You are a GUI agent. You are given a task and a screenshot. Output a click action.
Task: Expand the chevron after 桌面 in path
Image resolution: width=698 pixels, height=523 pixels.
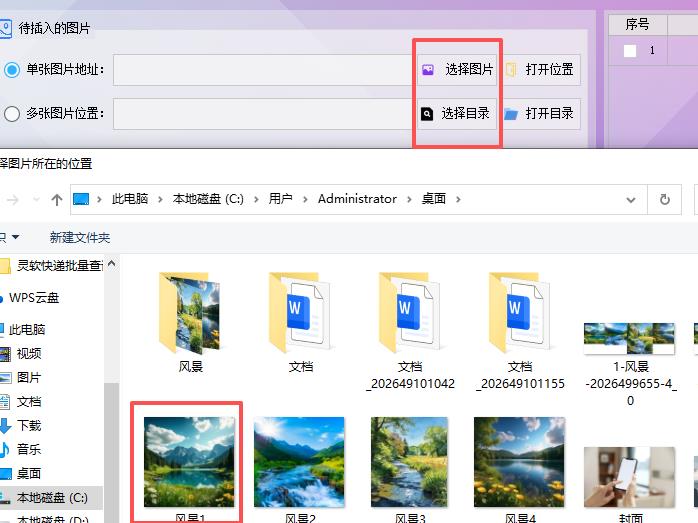(459, 199)
